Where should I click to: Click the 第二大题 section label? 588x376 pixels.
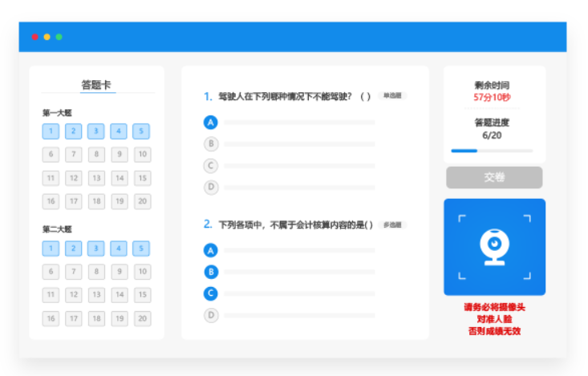click(57, 229)
